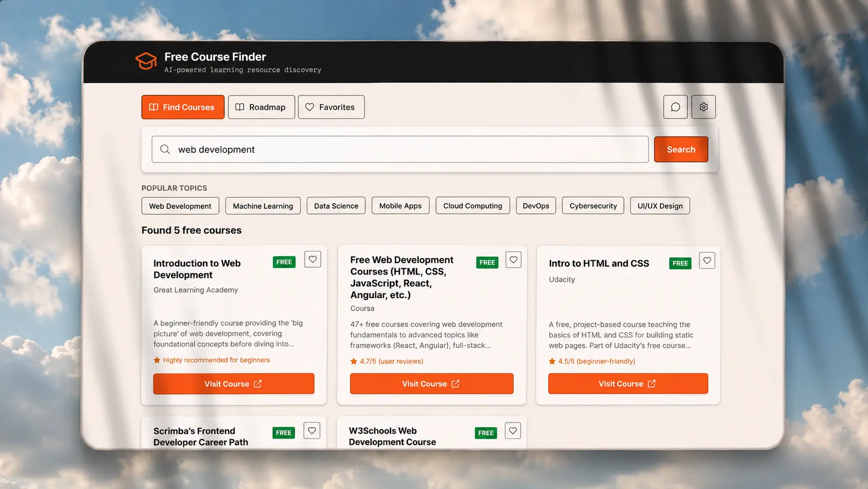This screenshot has height=489, width=868.
Task: Click the orange Search button
Action: pyautogui.click(x=681, y=150)
